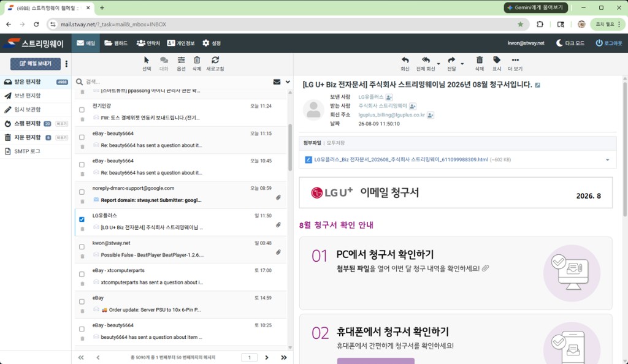This screenshot has height=364, width=628.
Task: Switch to the Webhard (웹하드) tab
Action: pyautogui.click(x=116, y=43)
